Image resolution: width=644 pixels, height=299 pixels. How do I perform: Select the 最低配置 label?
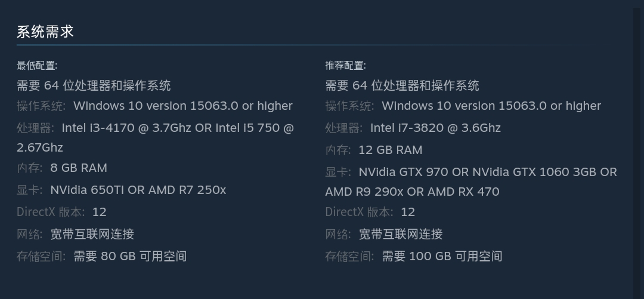click(37, 66)
